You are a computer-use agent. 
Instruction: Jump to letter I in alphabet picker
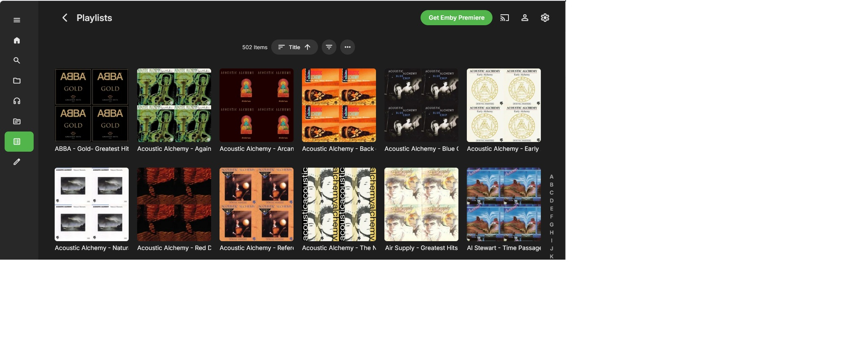(x=551, y=241)
